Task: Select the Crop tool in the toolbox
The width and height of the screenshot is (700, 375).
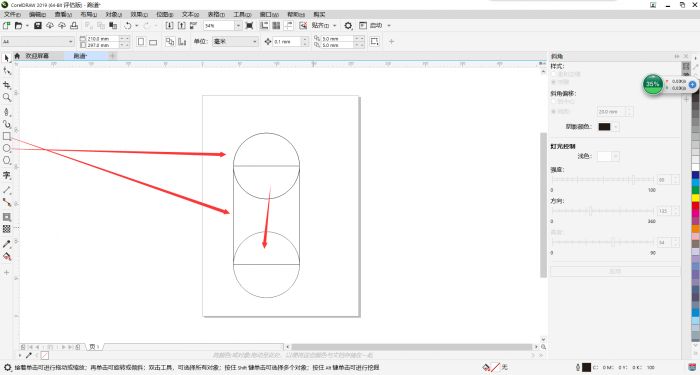Action: click(x=7, y=85)
